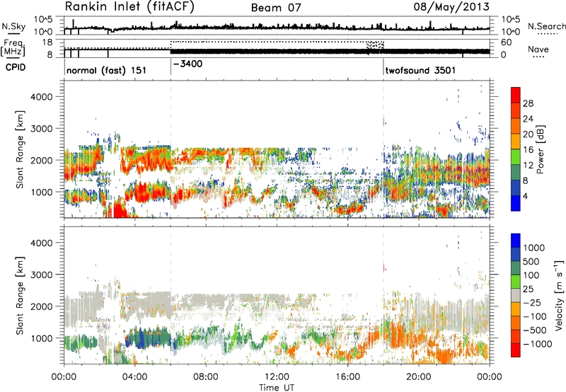Click the 16:00 time tick label

coord(347,377)
